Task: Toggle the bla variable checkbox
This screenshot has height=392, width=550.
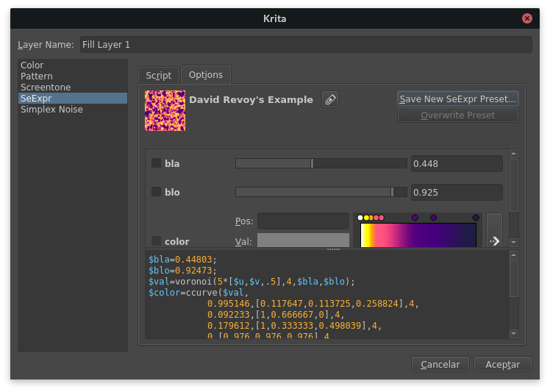Action: 156,163
